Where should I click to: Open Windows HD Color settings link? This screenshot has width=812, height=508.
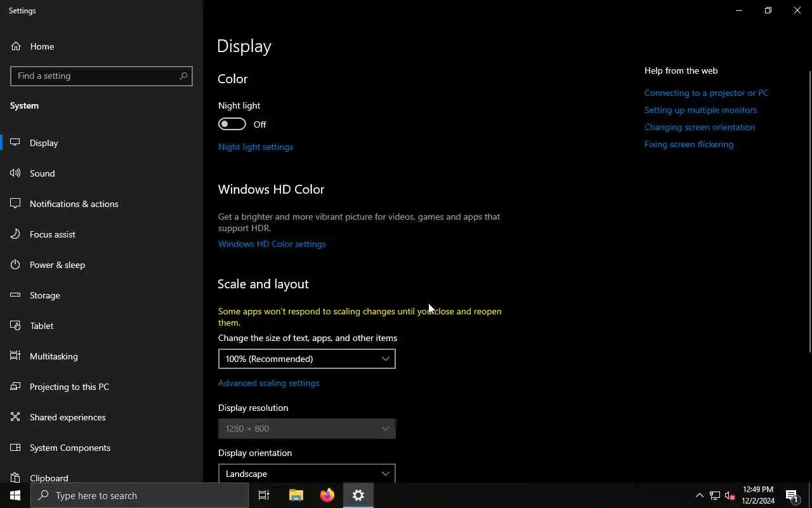[x=272, y=244]
